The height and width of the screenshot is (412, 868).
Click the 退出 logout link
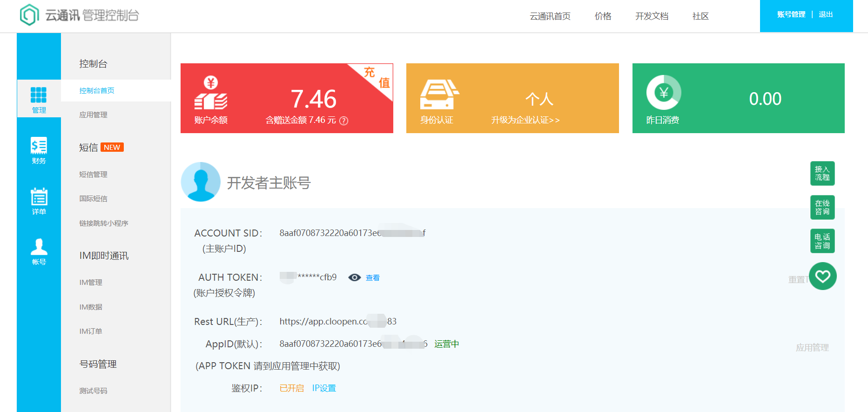[x=826, y=14]
